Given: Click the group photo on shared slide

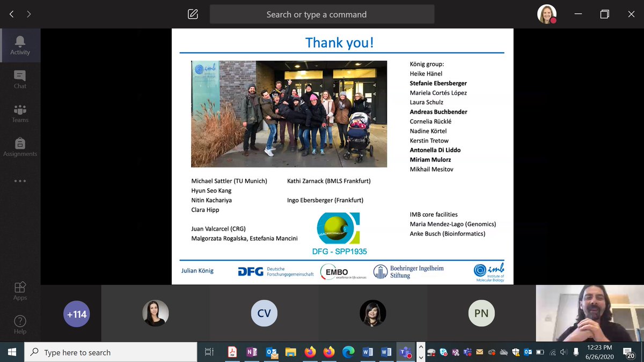Looking at the screenshot, I should (x=289, y=114).
